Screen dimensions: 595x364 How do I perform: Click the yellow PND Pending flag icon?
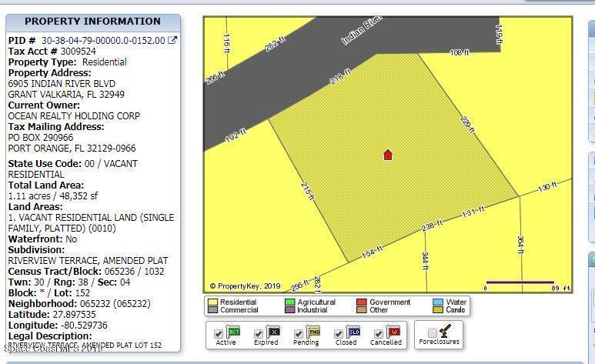click(x=314, y=332)
